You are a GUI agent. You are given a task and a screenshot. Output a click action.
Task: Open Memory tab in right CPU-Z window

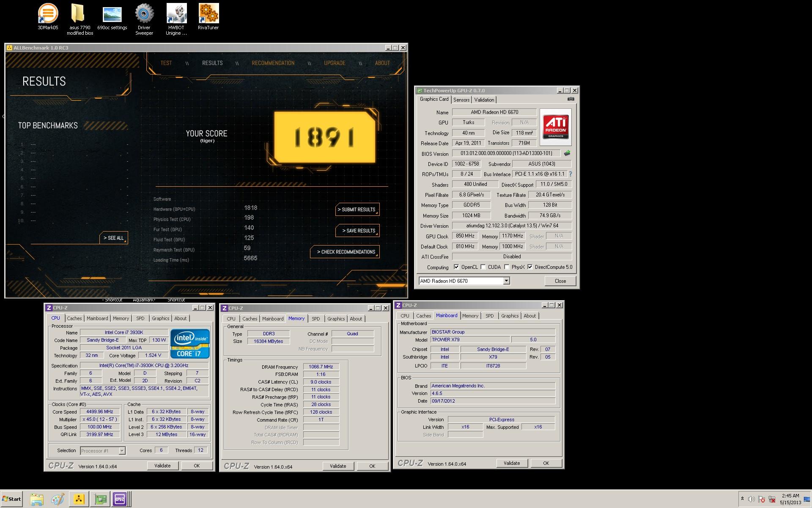(470, 316)
